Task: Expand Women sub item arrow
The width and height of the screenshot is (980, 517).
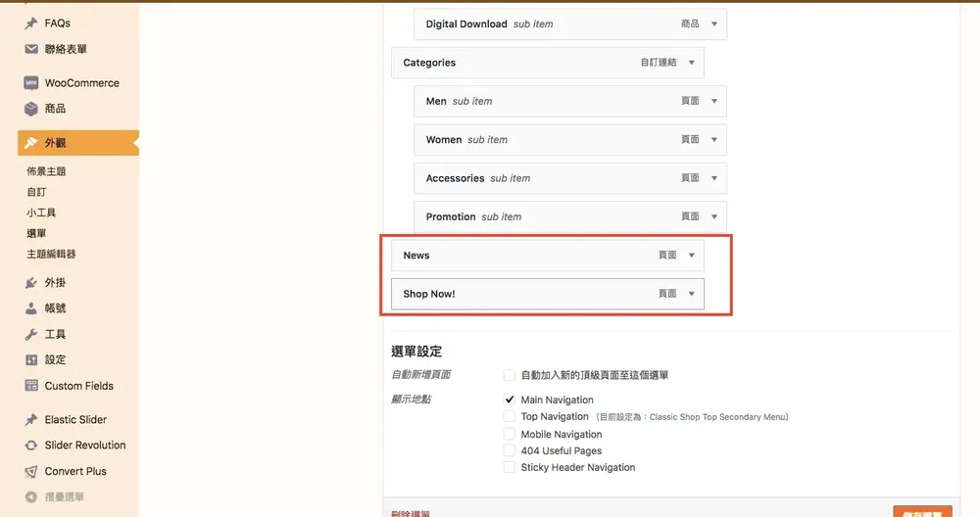Action: (x=714, y=140)
